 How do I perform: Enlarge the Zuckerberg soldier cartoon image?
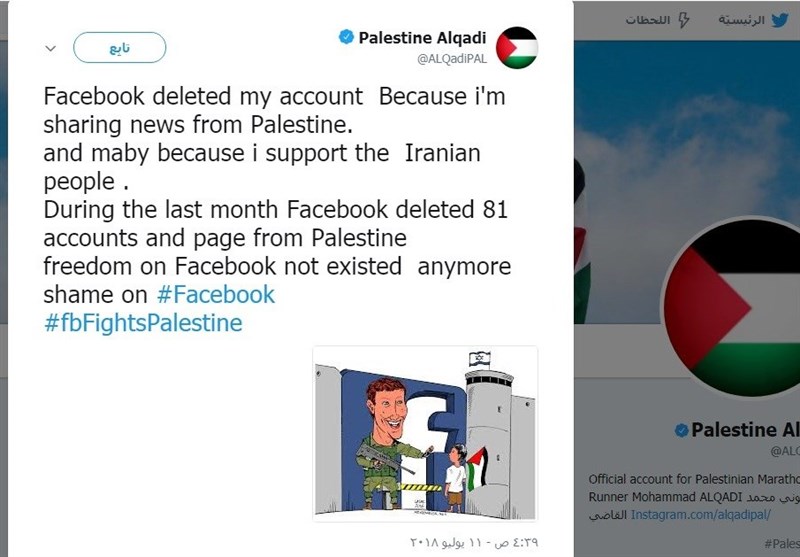tap(425, 432)
